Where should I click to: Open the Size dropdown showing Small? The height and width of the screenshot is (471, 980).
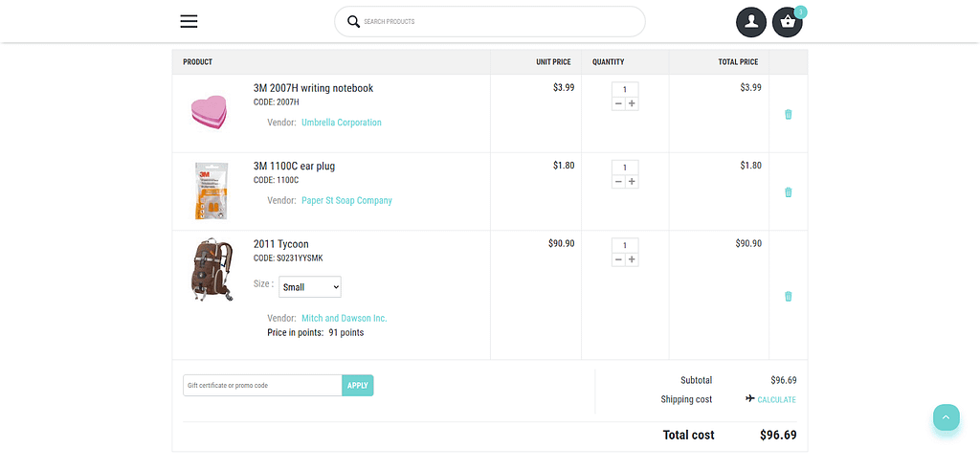[310, 287]
